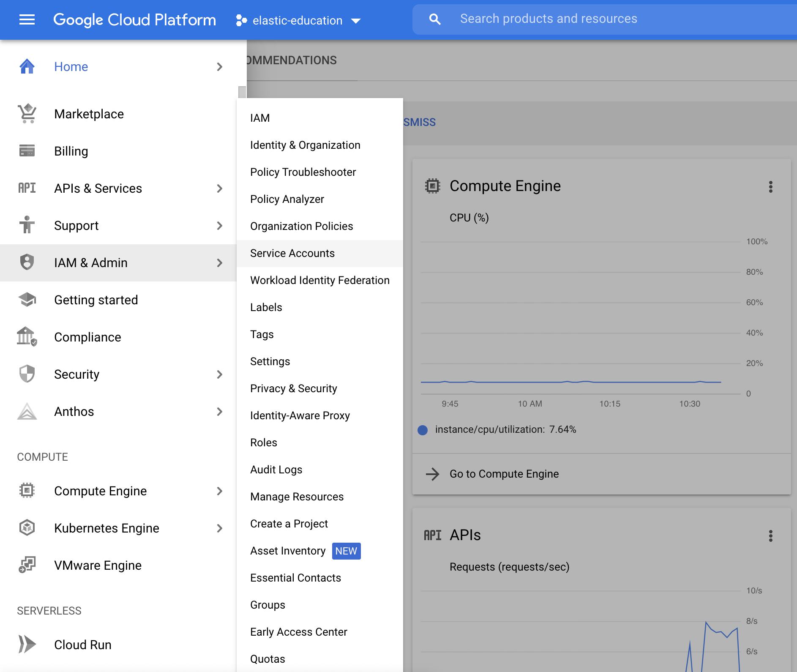
Task: Click the Compliance building icon
Action: (x=27, y=337)
